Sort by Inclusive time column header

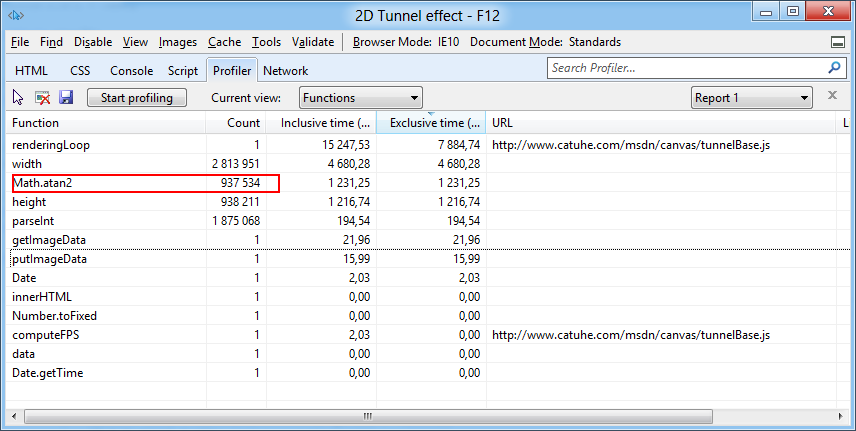321,123
